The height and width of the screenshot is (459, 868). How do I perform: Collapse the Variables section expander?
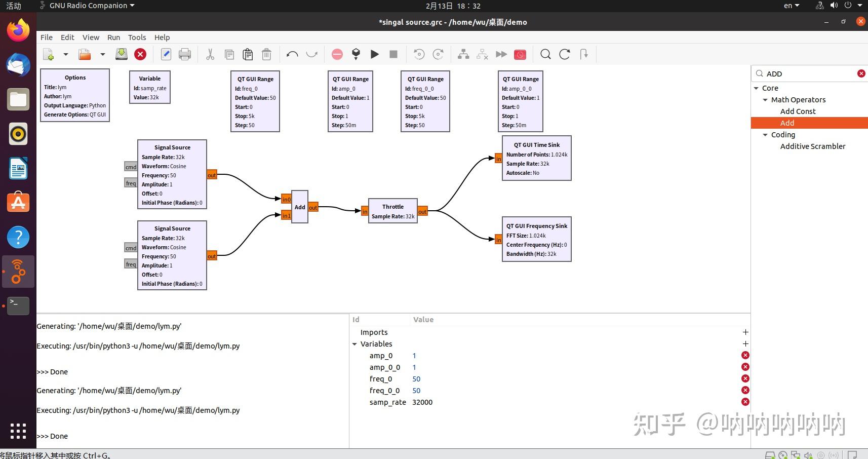click(354, 344)
